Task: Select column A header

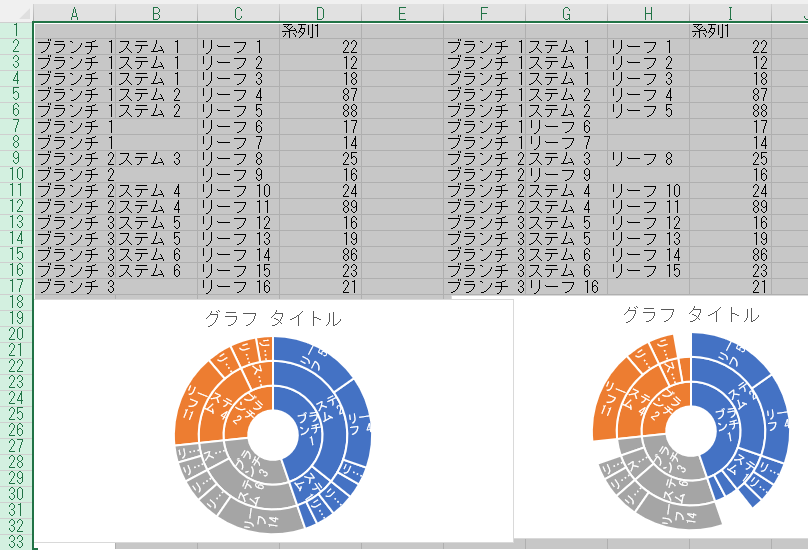Action: point(74,13)
